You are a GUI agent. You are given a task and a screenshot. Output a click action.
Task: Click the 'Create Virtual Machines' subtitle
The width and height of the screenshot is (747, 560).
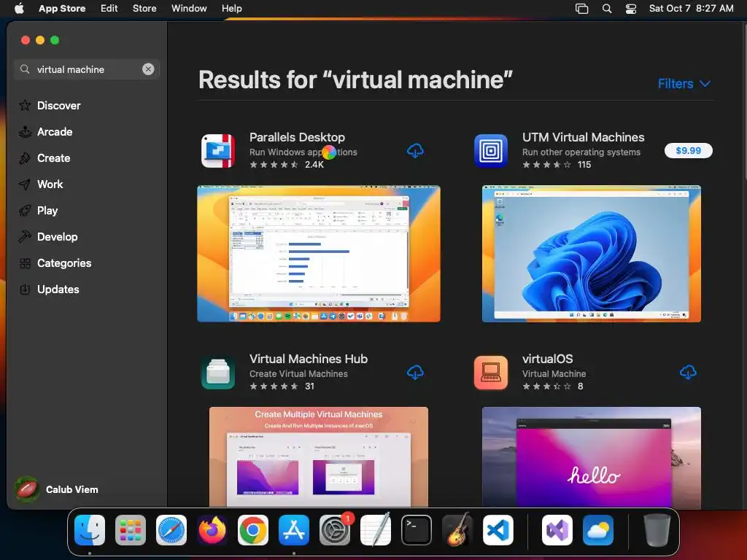coord(298,374)
